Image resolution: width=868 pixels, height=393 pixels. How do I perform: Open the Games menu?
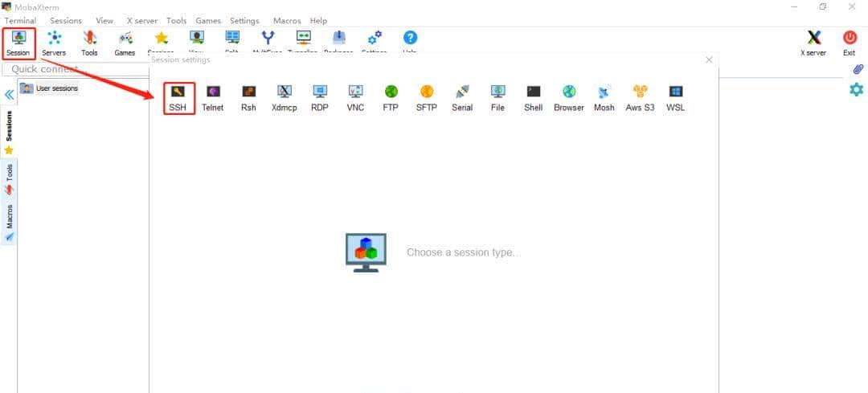click(x=208, y=20)
